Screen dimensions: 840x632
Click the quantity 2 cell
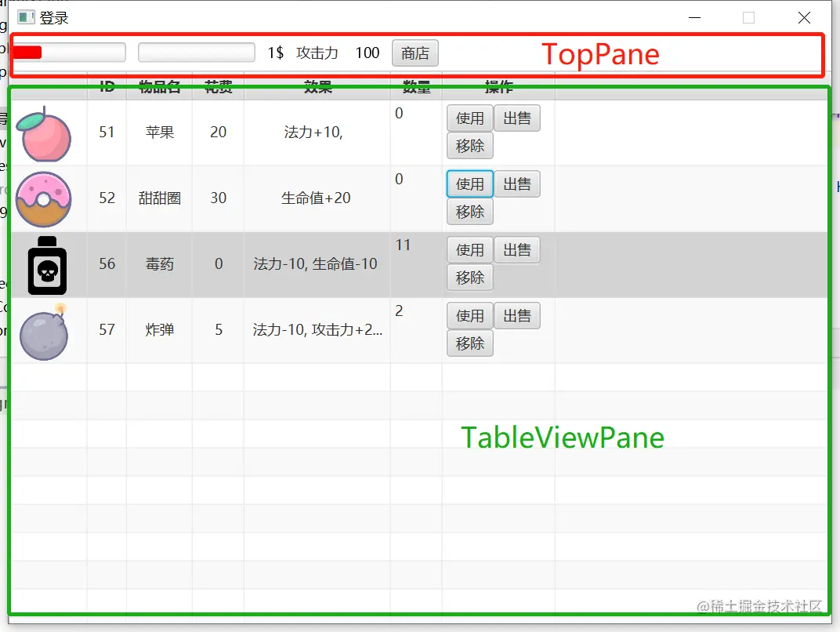pos(416,330)
